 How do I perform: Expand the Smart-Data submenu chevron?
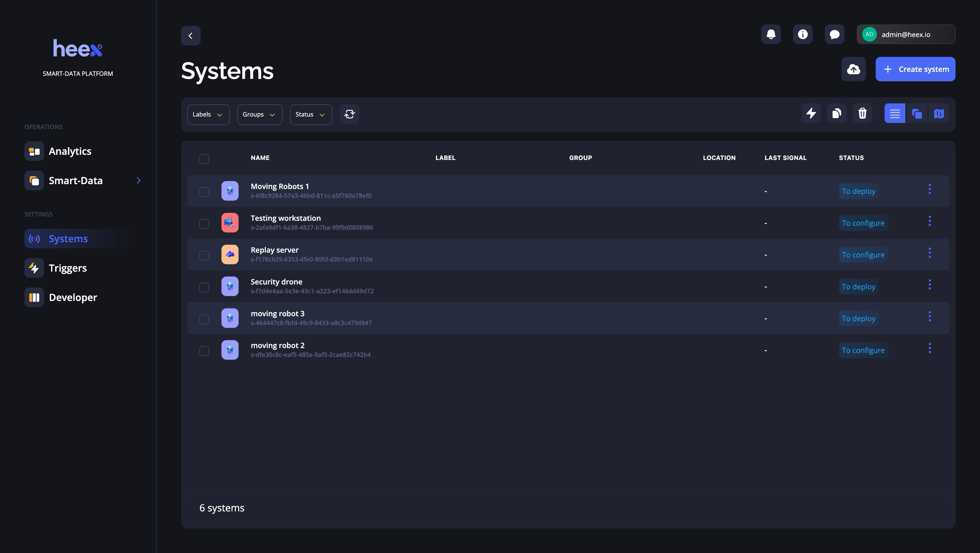coord(139,181)
